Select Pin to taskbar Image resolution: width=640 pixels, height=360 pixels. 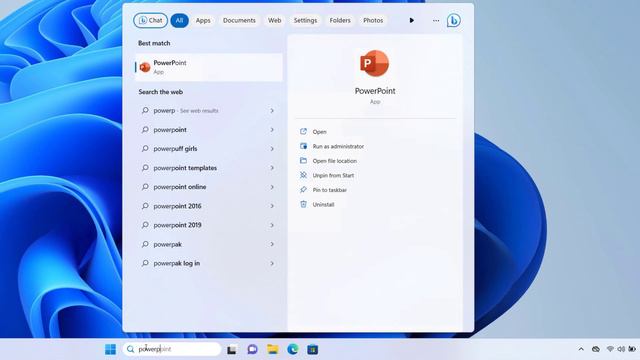(x=329, y=190)
